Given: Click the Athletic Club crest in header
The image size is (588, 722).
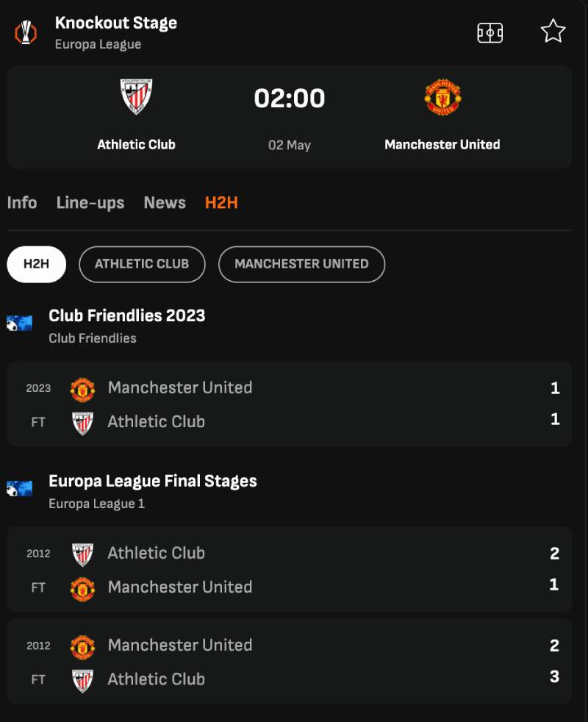Looking at the screenshot, I should point(136,96).
